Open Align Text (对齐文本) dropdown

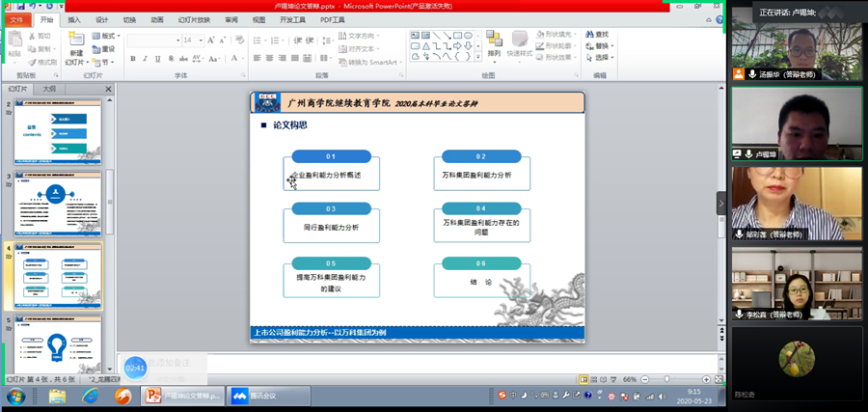pyautogui.click(x=359, y=49)
